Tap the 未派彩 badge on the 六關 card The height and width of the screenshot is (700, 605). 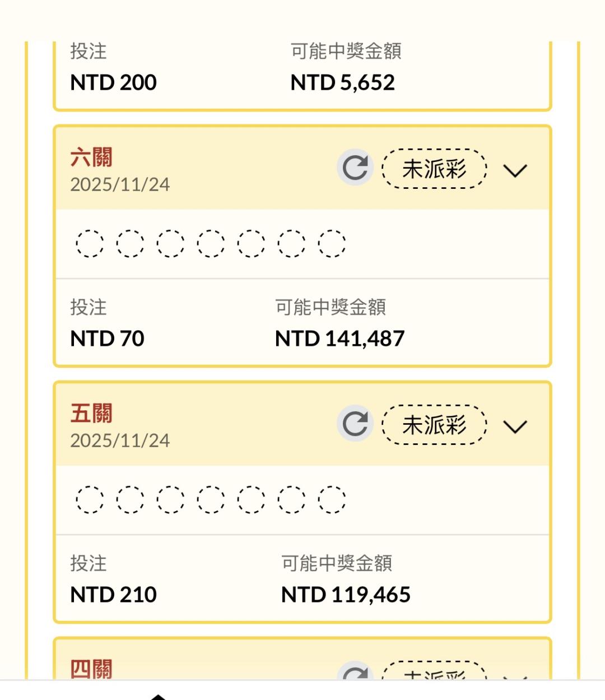(x=434, y=169)
